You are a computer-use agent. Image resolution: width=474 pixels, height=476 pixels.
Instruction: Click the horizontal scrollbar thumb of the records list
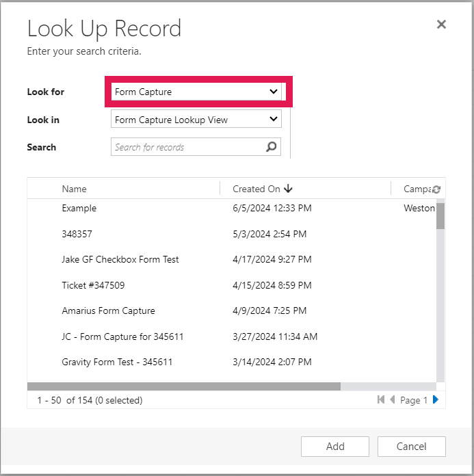tap(184, 386)
